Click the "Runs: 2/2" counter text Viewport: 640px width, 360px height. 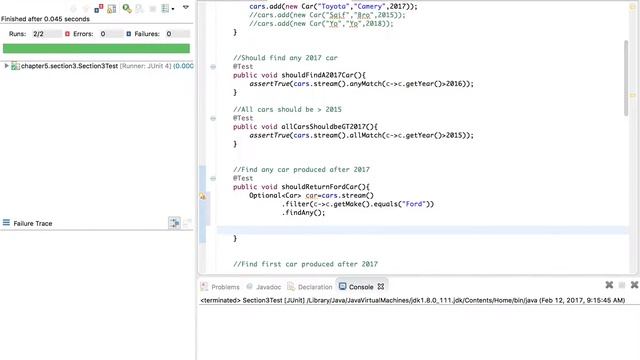click(x=26, y=34)
